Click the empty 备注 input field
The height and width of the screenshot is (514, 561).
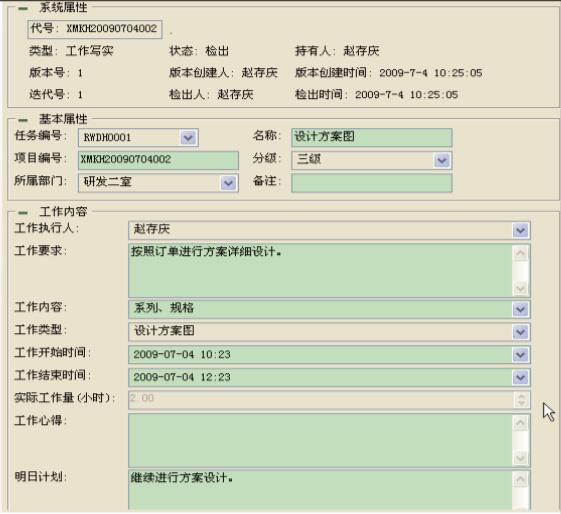372,183
